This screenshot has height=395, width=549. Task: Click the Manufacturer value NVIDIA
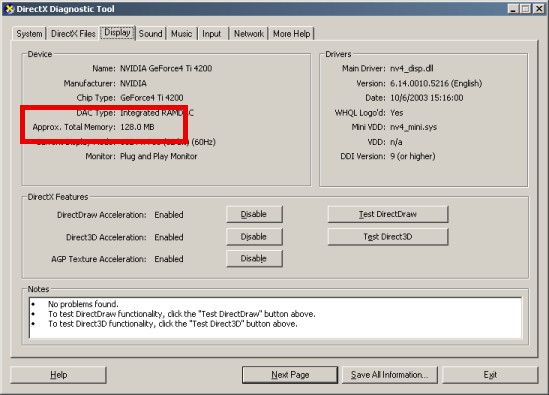point(133,83)
